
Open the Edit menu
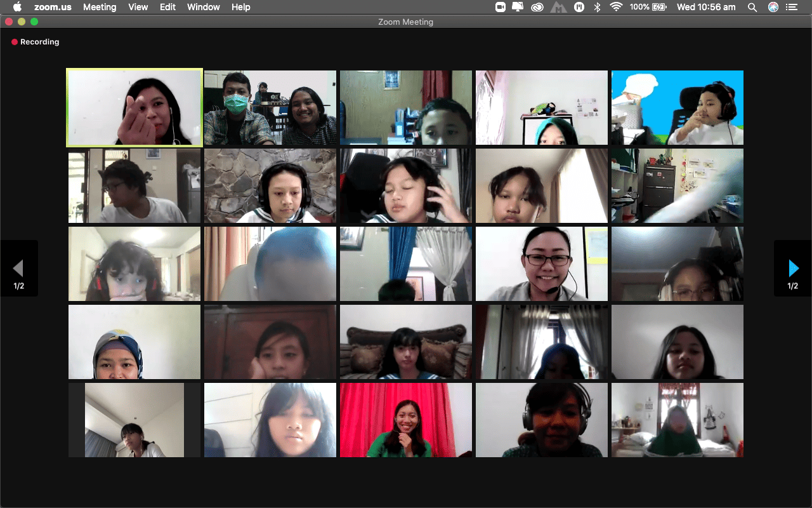167,7
